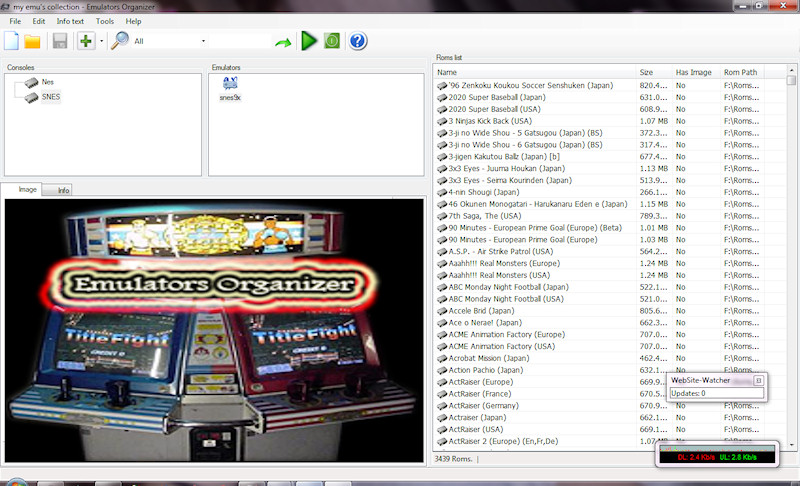Viewport: 800px width, 486px height.
Task: Select ActRaiser (Germany) rom
Action: [483, 405]
